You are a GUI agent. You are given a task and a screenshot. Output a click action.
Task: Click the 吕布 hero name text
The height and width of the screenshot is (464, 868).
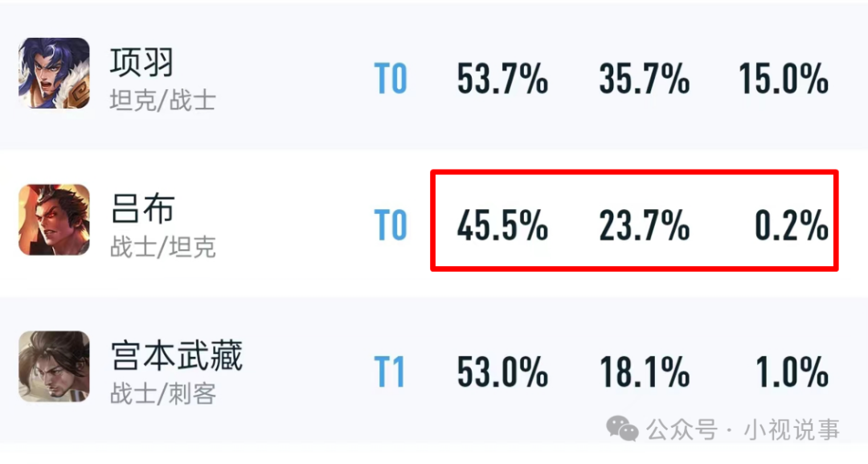[142, 209]
